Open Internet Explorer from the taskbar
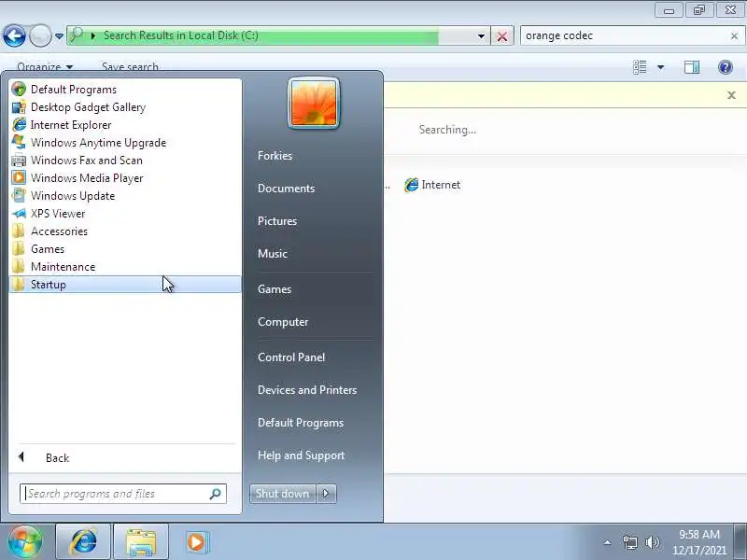747x560 pixels. [x=83, y=541]
